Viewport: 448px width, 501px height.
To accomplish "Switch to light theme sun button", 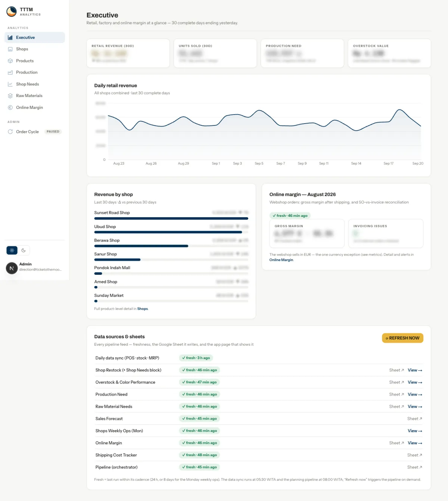I will (12, 250).
